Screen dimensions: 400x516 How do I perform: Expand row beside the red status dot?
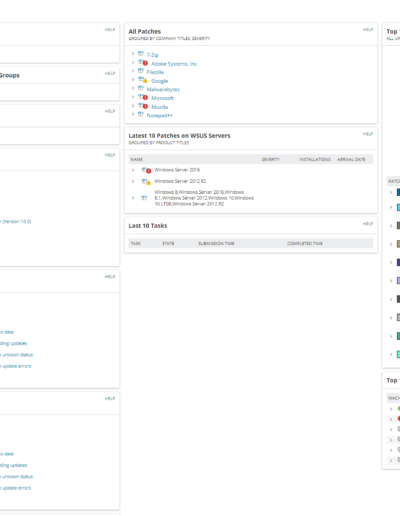[x=391, y=419]
